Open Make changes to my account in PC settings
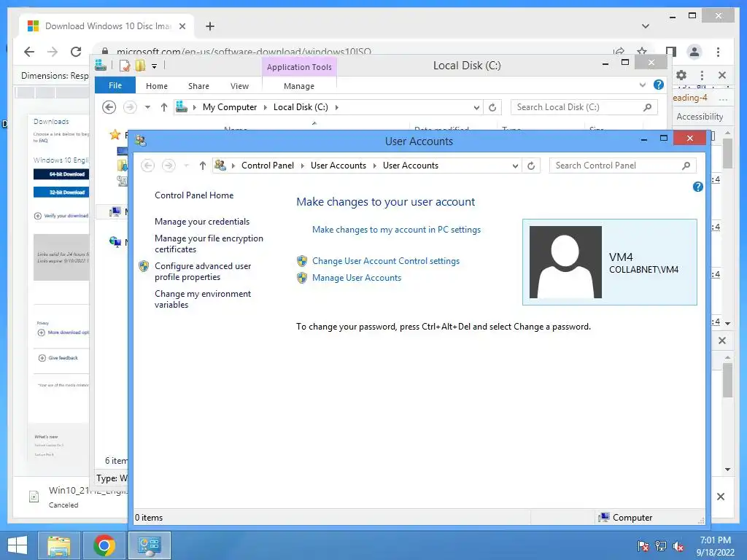This screenshot has width=747, height=560. (x=396, y=230)
